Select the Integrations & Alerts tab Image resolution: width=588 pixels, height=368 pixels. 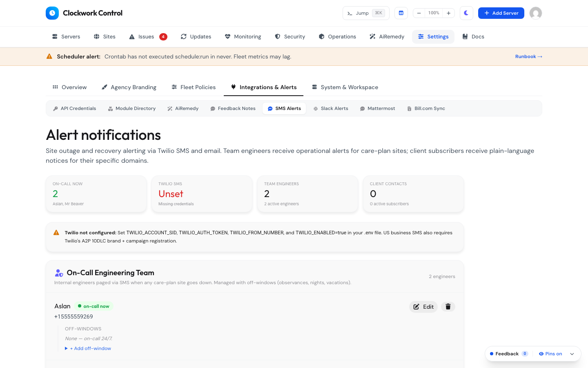(x=264, y=87)
